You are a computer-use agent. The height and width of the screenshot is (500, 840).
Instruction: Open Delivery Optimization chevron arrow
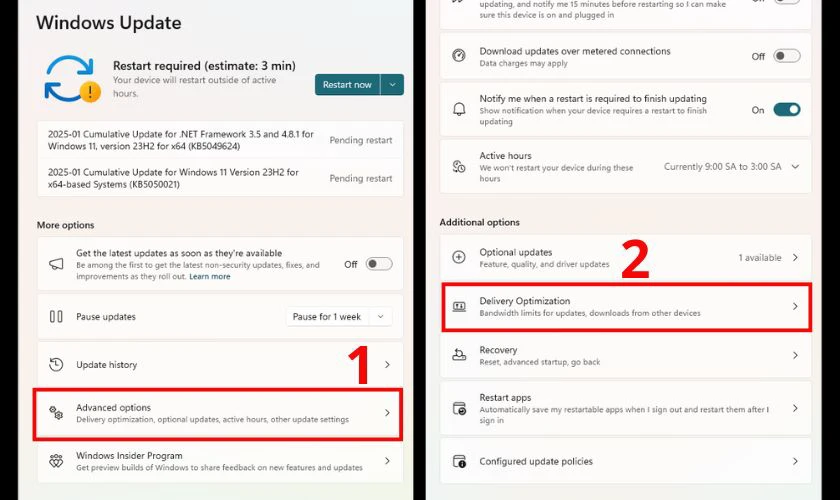coord(796,307)
